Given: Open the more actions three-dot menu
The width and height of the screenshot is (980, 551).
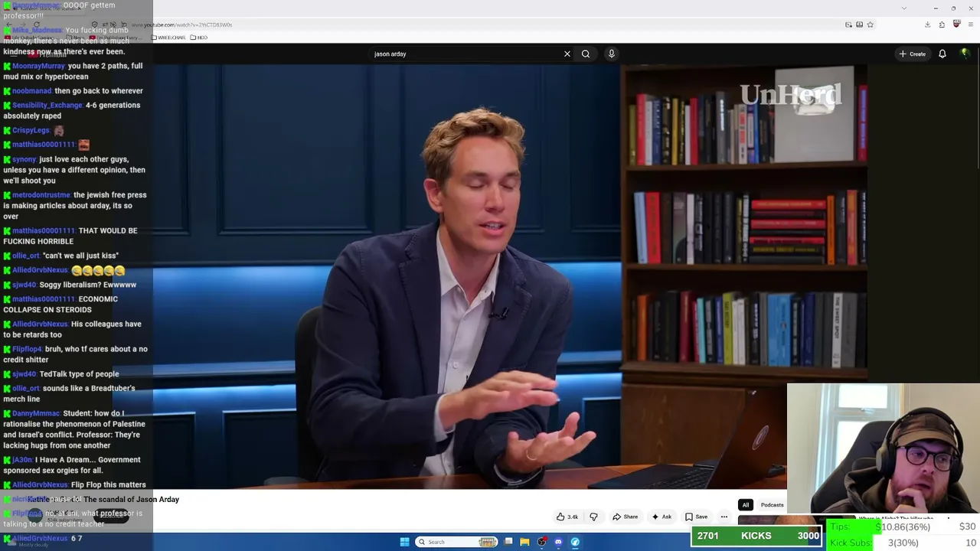Looking at the screenshot, I should (724, 517).
